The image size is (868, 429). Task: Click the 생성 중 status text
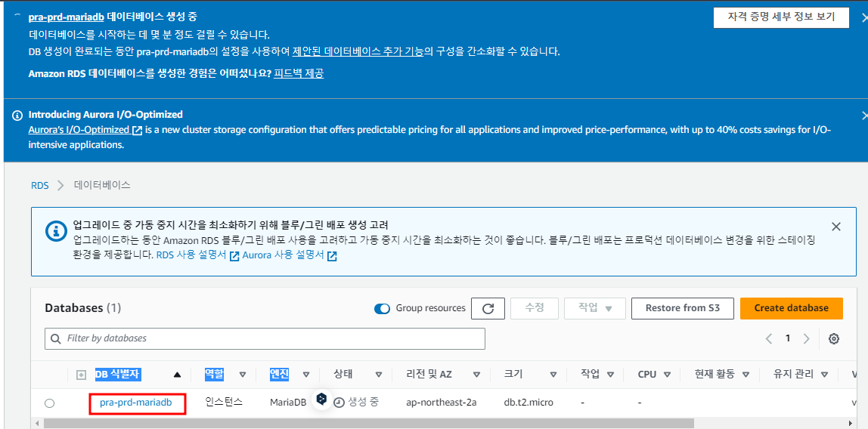pos(363,403)
